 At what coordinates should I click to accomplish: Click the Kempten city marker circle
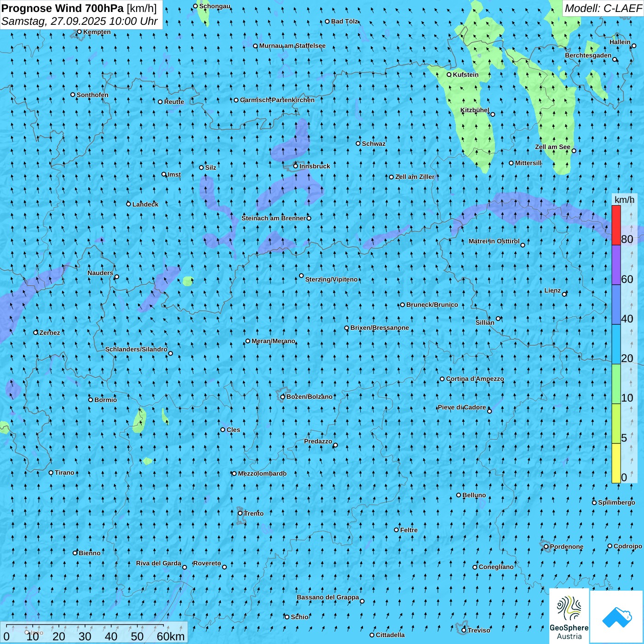pos(79,32)
